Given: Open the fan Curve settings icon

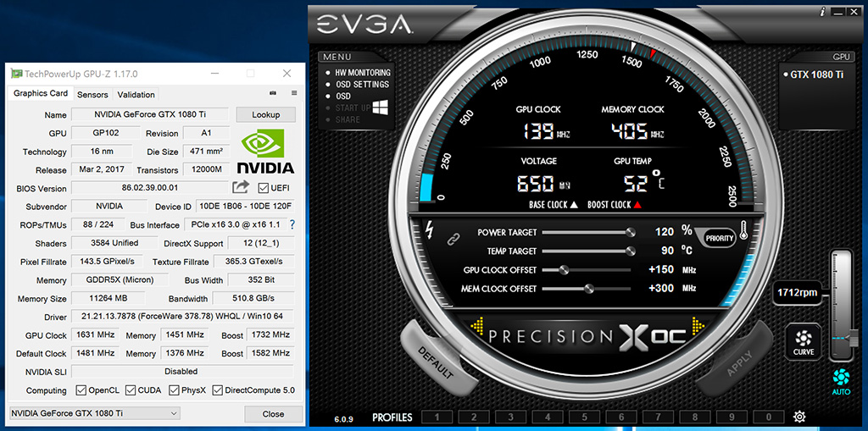Looking at the screenshot, I should pyautogui.click(x=804, y=342).
